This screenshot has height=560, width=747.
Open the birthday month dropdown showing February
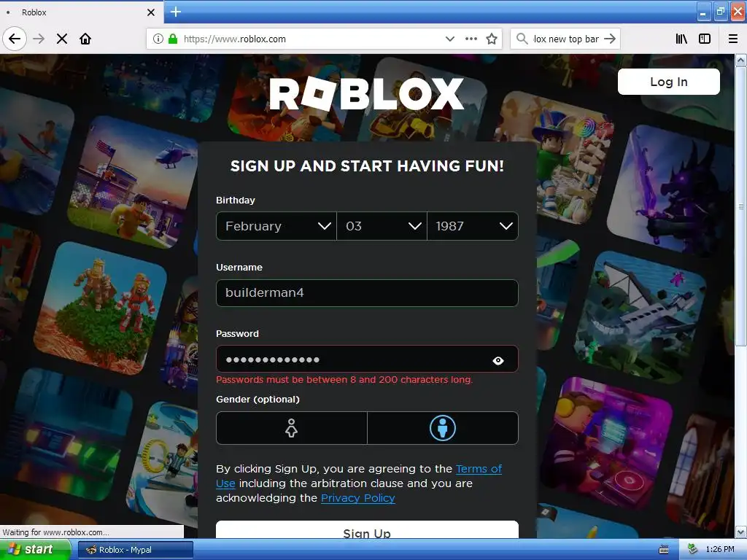point(276,226)
